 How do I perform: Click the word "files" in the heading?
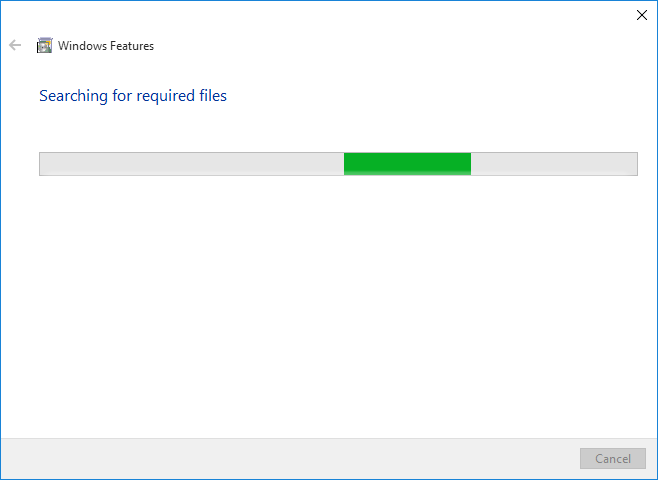(x=212, y=96)
